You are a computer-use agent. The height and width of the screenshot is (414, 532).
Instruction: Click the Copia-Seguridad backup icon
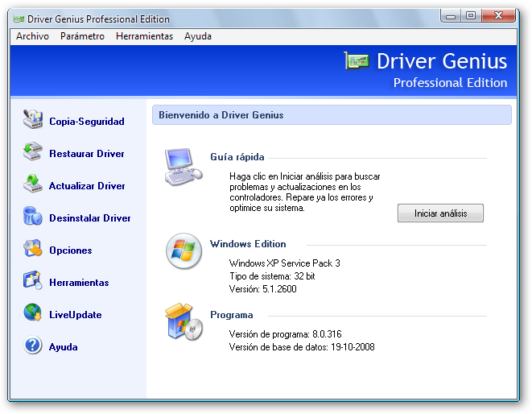click(33, 121)
